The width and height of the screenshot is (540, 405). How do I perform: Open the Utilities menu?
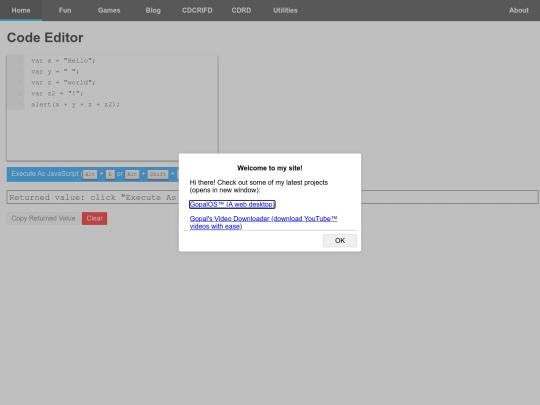point(285,10)
